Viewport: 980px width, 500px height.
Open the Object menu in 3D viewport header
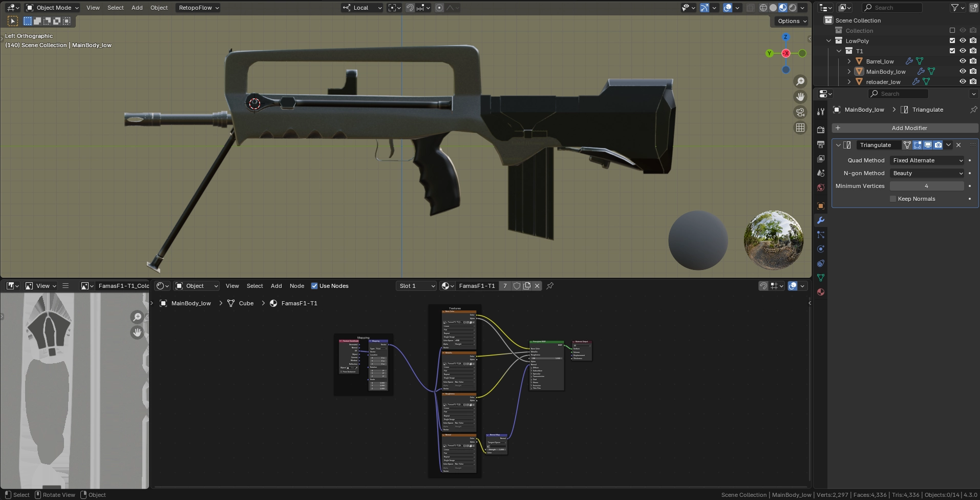tap(159, 8)
